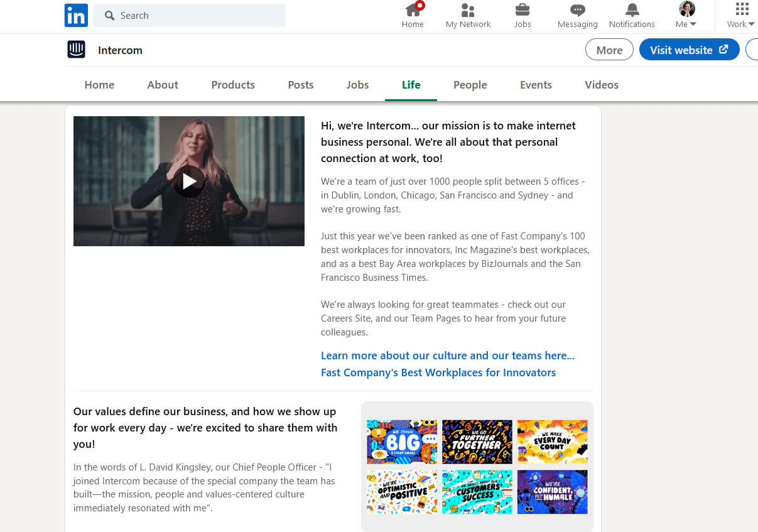The image size is (758, 532).
Task: Open Fast Company's Best Workplaces link
Action: [x=438, y=372]
